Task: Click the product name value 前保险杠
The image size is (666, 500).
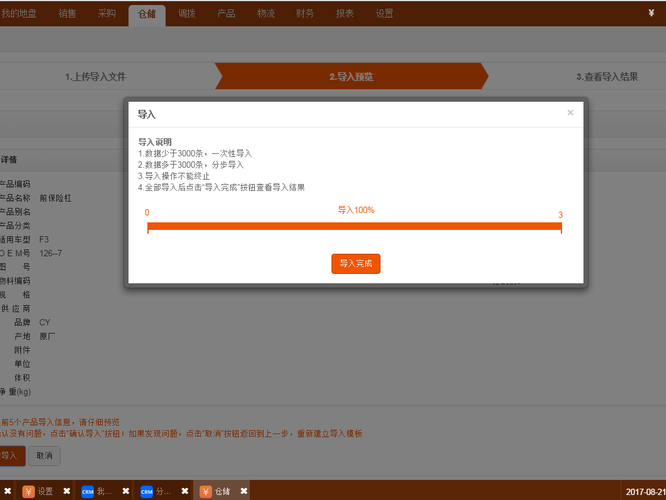Action: coord(55,198)
